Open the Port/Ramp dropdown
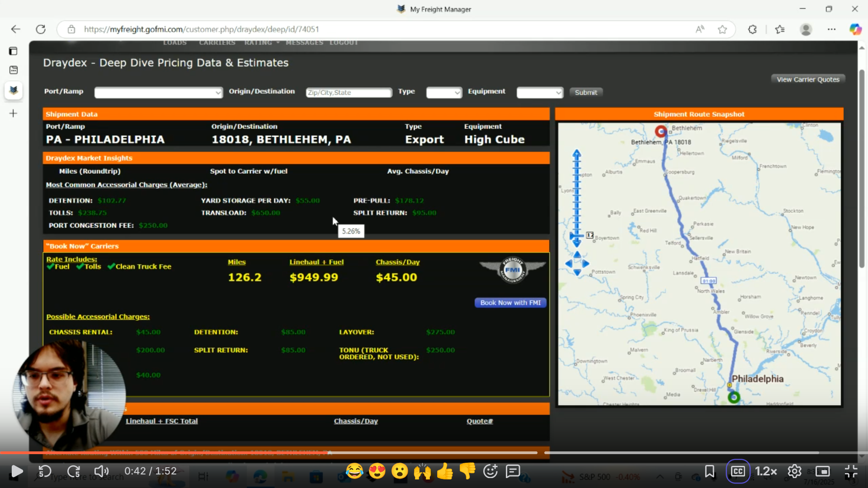 tap(158, 93)
